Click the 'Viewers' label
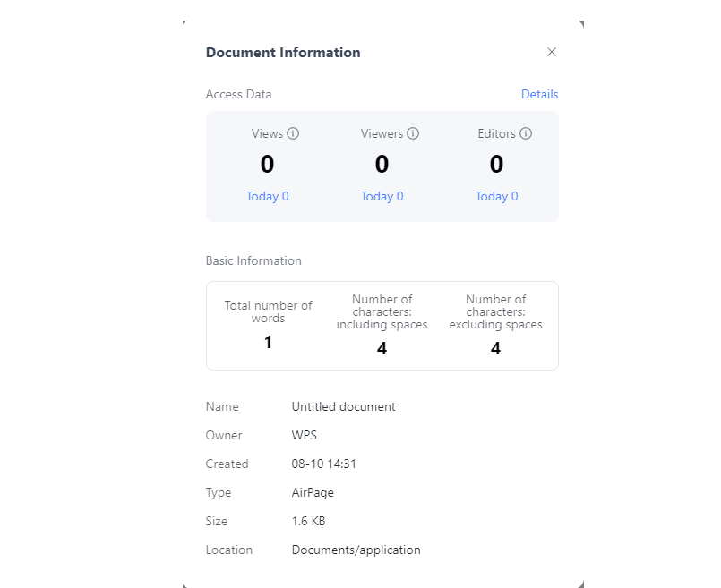 [x=382, y=133]
